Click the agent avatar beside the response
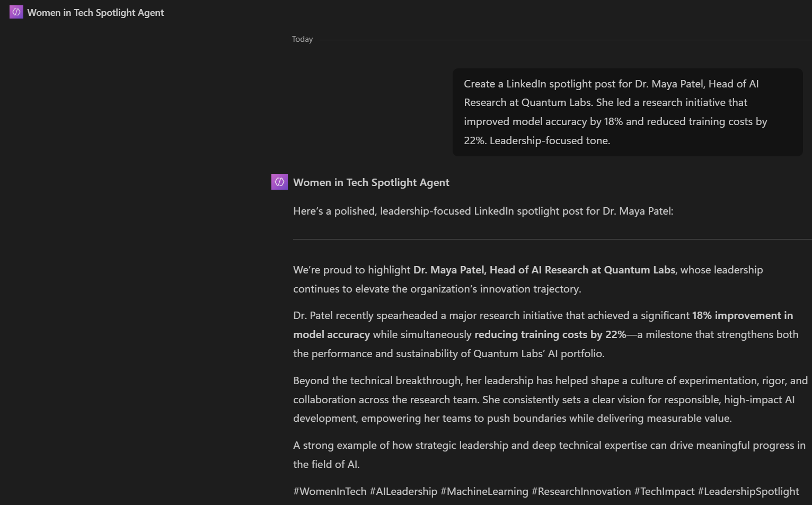Viewport: 812px width, 505px height. pyautogui.click(x=279, y=182)
